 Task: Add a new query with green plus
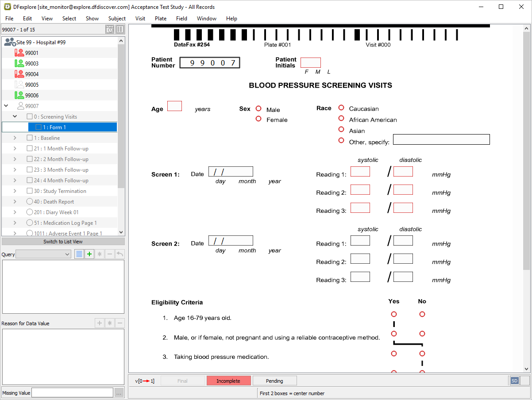89,254
